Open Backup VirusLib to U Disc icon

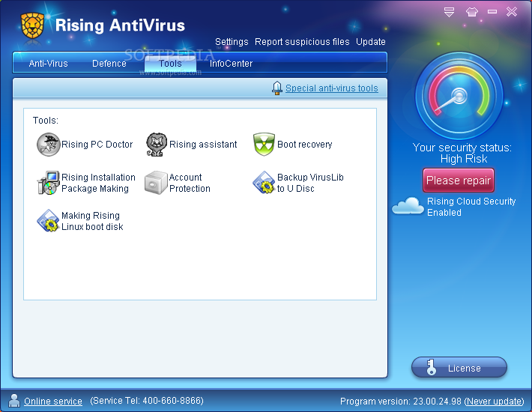pos(264,183)
